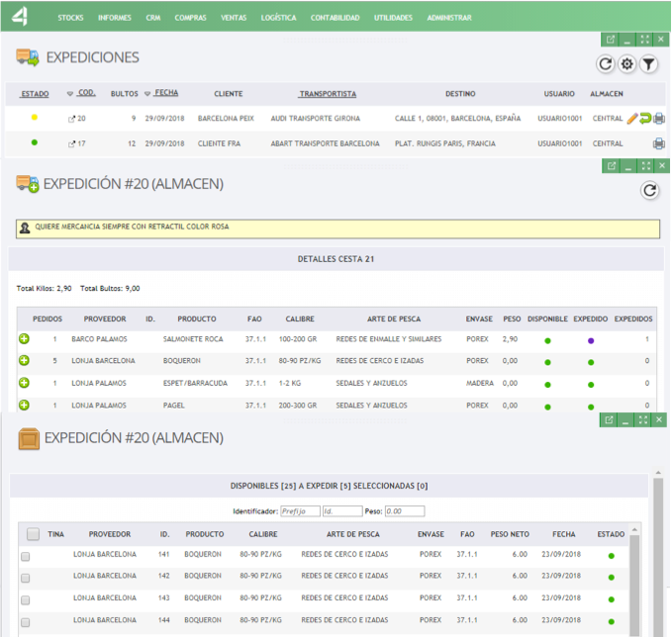Click the green plus for Salmonete Roca row
Viewport: 672px width, 637px height.
point(24,339)
